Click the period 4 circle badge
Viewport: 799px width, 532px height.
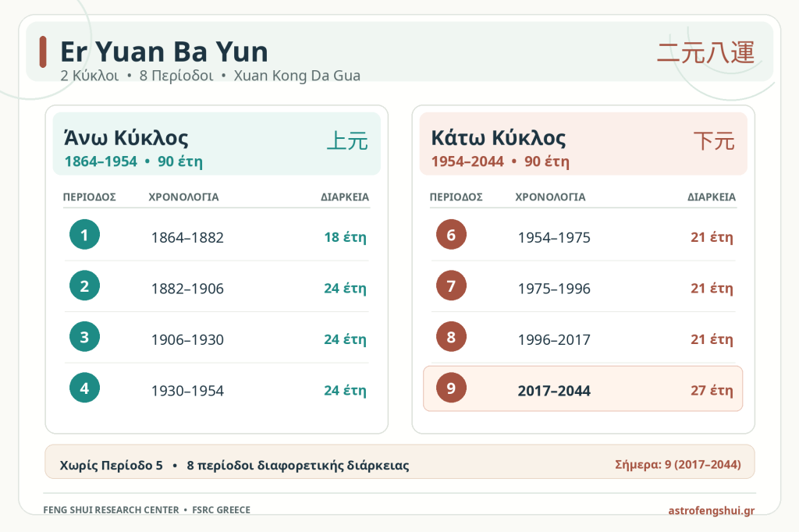[x=84, y=387]
